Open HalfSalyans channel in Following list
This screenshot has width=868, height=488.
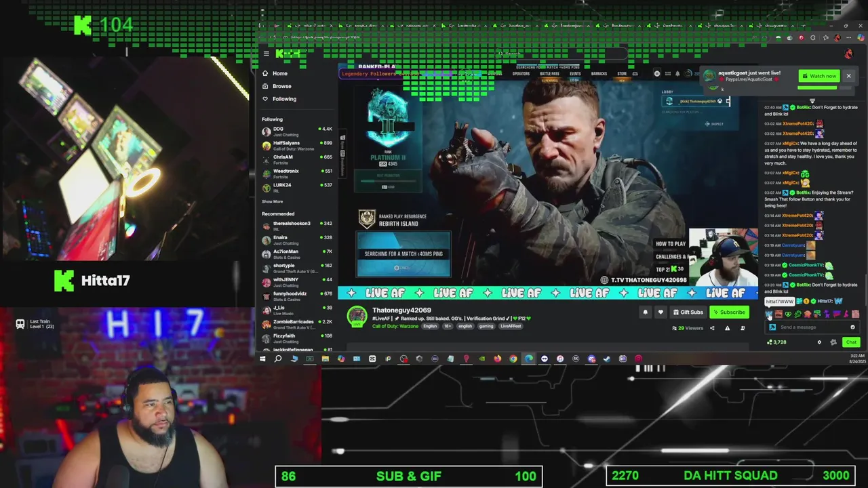pyautogui.click(x=297, y=145)
